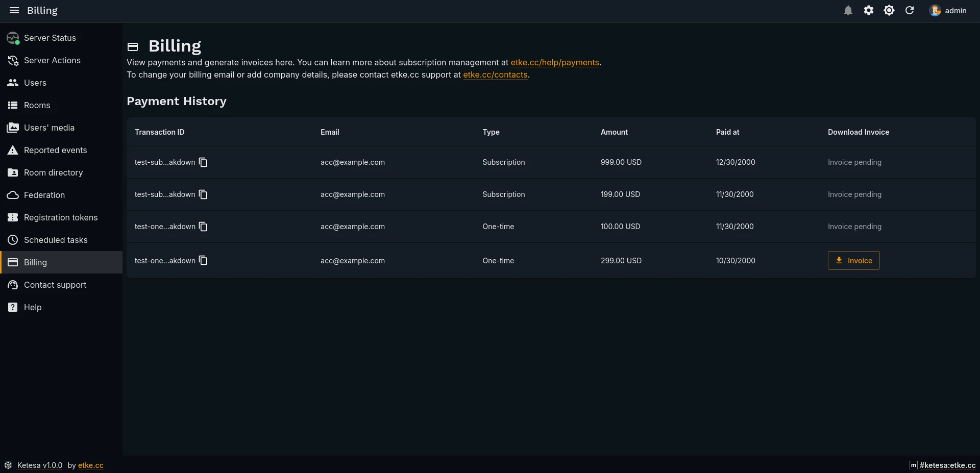Copy transaction ID of 199.00 USD payment
The height and width of the screenshot is (473, 980).
click(203, 194)
